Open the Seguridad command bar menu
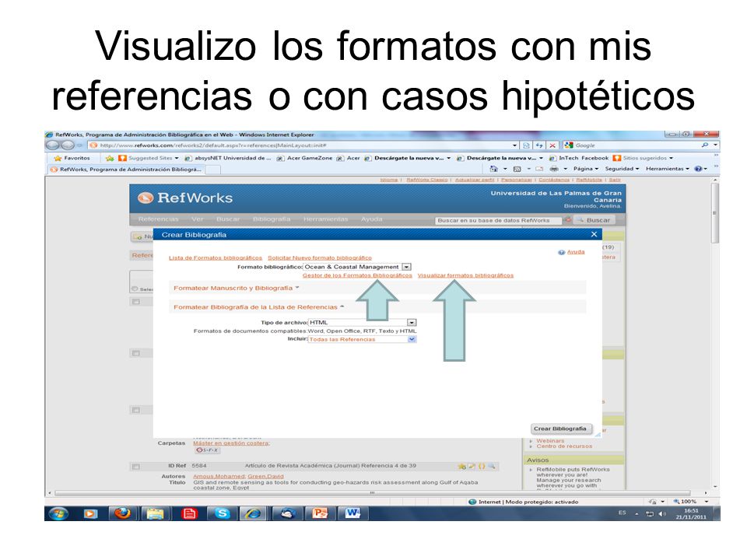747x560 pixels. coord(622,169)
